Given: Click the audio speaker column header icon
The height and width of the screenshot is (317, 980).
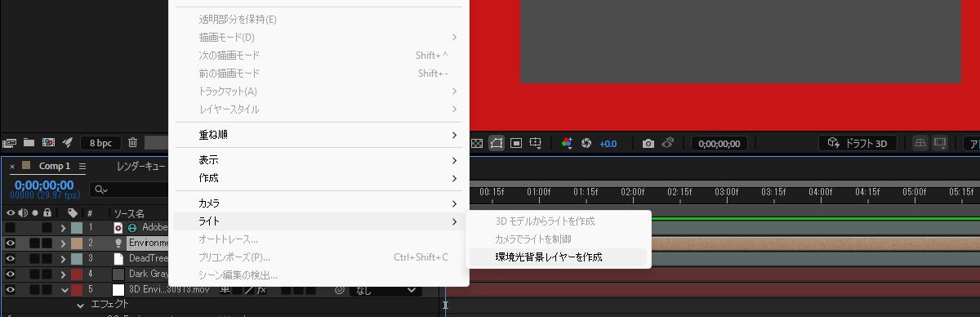Looking at the screenshot, I should [x=23, y=213].
